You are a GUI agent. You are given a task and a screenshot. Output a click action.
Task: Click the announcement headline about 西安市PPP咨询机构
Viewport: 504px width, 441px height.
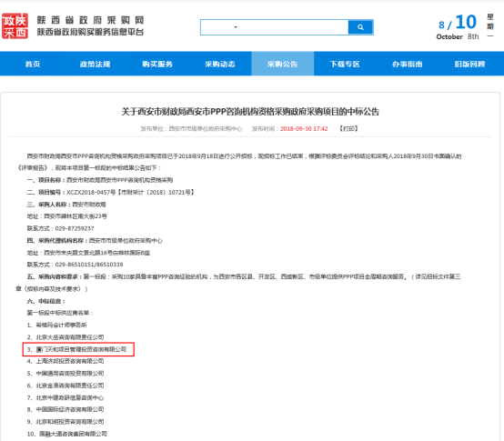coord(250,112)
